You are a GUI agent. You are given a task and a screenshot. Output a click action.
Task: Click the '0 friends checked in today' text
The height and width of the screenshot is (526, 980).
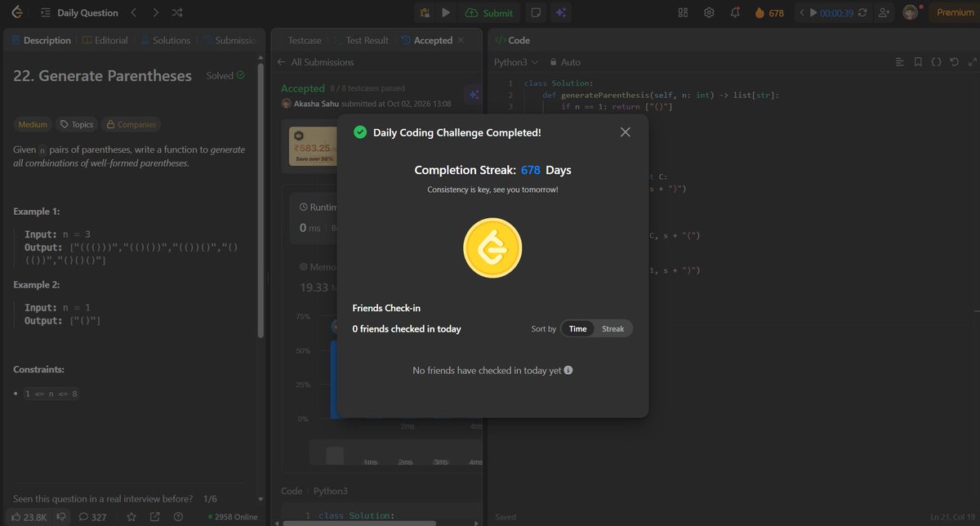coord(407,329)
